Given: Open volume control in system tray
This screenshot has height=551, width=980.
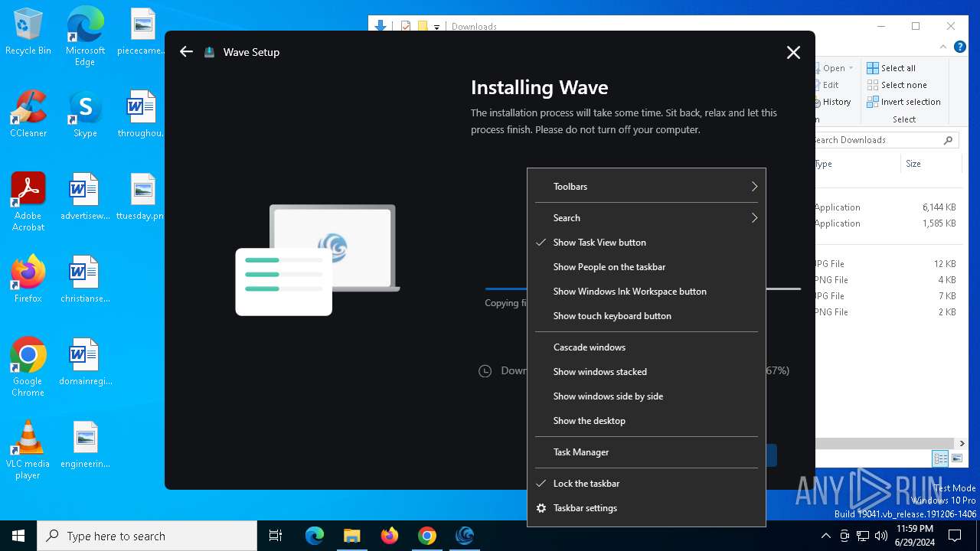Looking at the screenshot, I should click(x=880, y=536).
